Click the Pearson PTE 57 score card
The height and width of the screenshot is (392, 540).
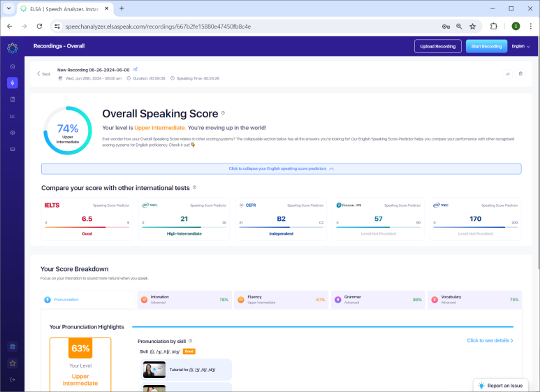coord(378,219)
